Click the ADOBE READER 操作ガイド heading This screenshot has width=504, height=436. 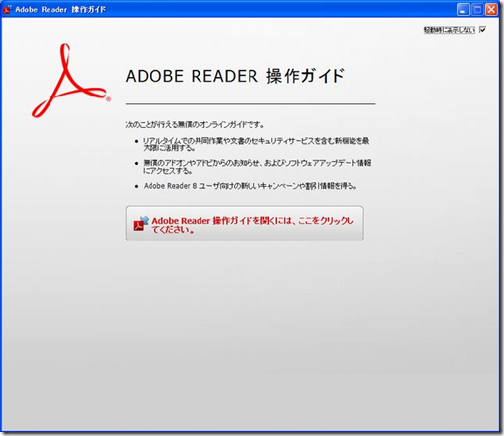tap(235, 76)
